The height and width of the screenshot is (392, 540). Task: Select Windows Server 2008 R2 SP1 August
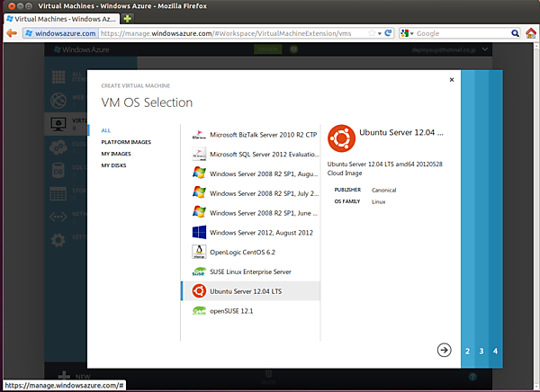click(x=259, y=174)
